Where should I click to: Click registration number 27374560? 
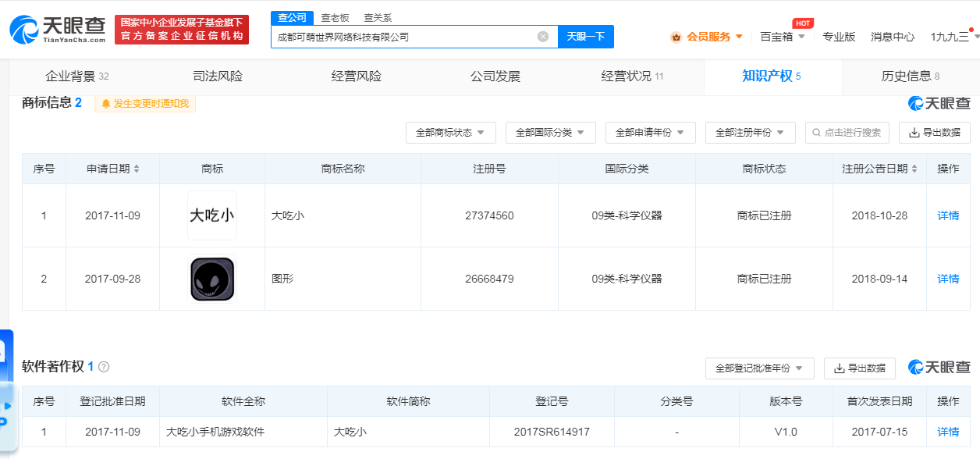point(489,215)
